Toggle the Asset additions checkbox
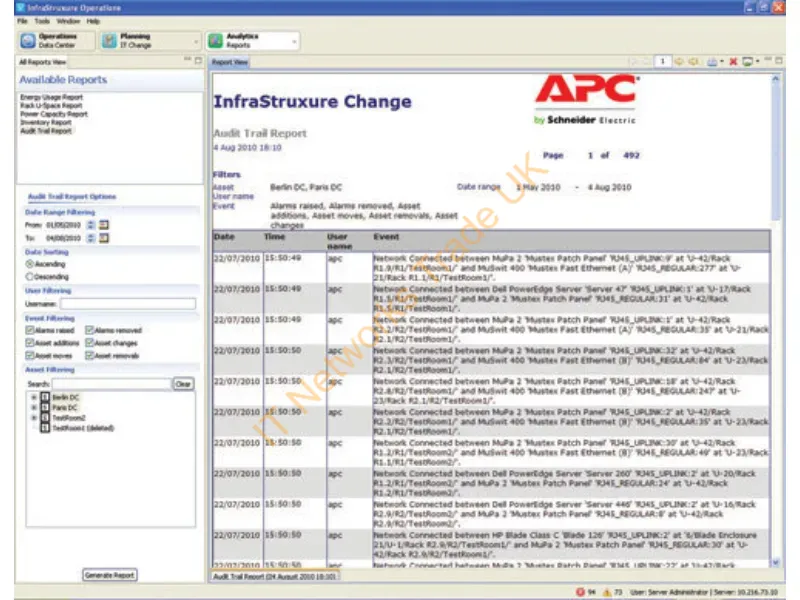The image size is (800, 600). (30, 343)
